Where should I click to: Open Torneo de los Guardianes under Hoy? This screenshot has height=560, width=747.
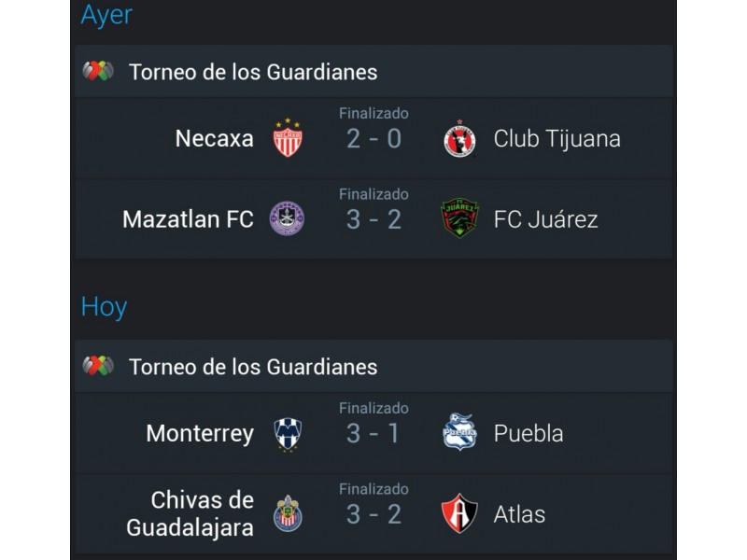coord(253,367)
